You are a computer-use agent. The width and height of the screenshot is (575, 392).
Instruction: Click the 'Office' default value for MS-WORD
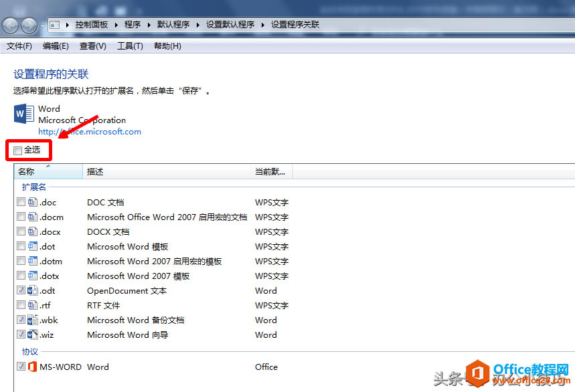point(266,367)
